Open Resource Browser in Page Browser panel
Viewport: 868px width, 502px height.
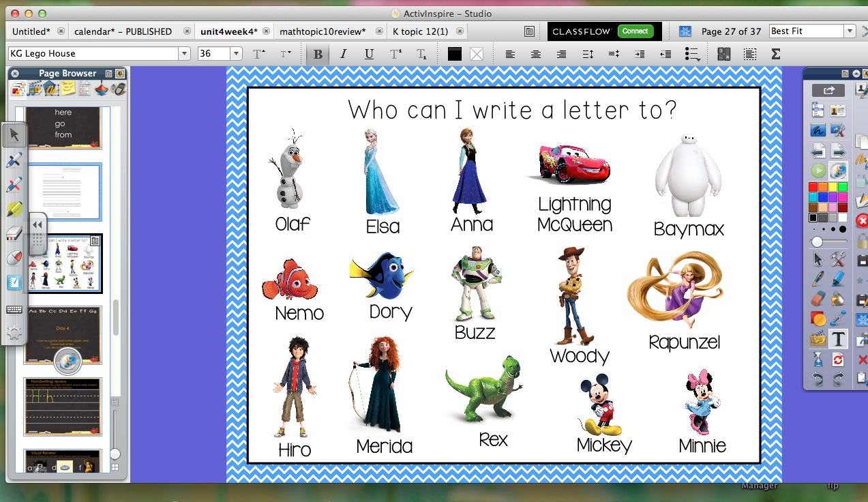[35, 88]
